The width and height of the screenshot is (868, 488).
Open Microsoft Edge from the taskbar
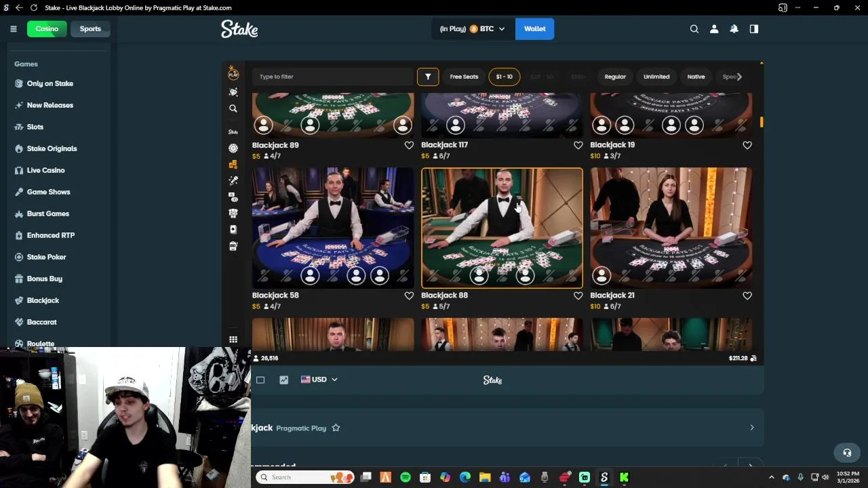465,477
